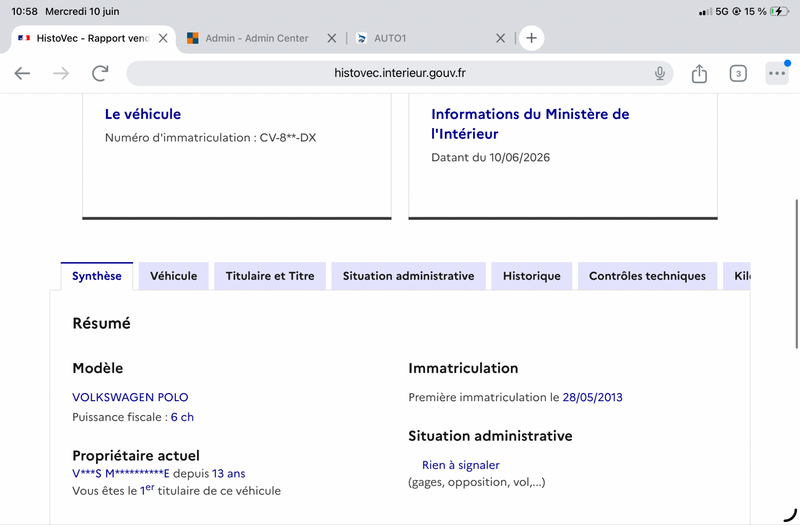This screenshot has height=525, width=800.
Task: Click the 13 ans ownership duration
Action: [x=229, y=473]
